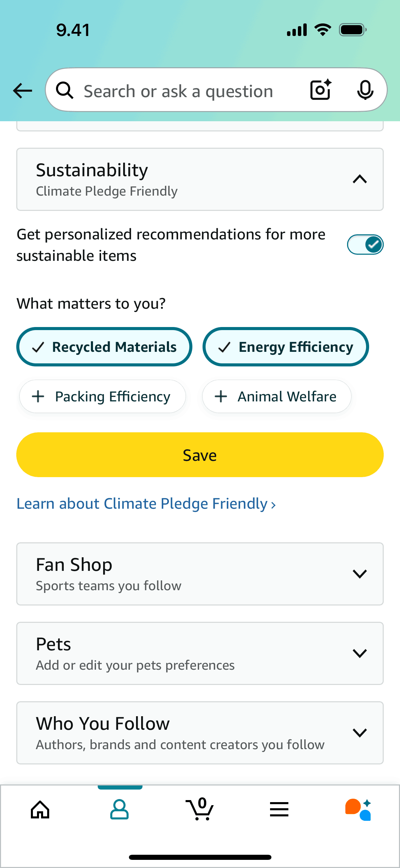Expand the Who You Follow section

360,733
